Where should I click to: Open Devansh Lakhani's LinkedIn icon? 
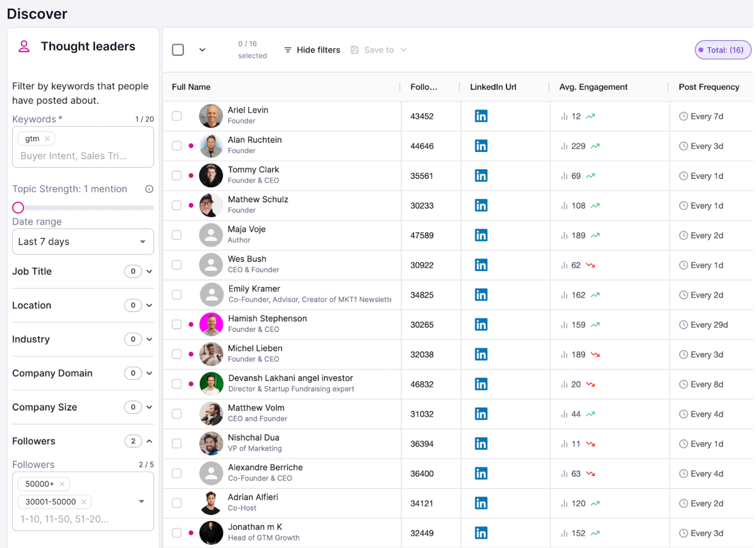point(481,384)
